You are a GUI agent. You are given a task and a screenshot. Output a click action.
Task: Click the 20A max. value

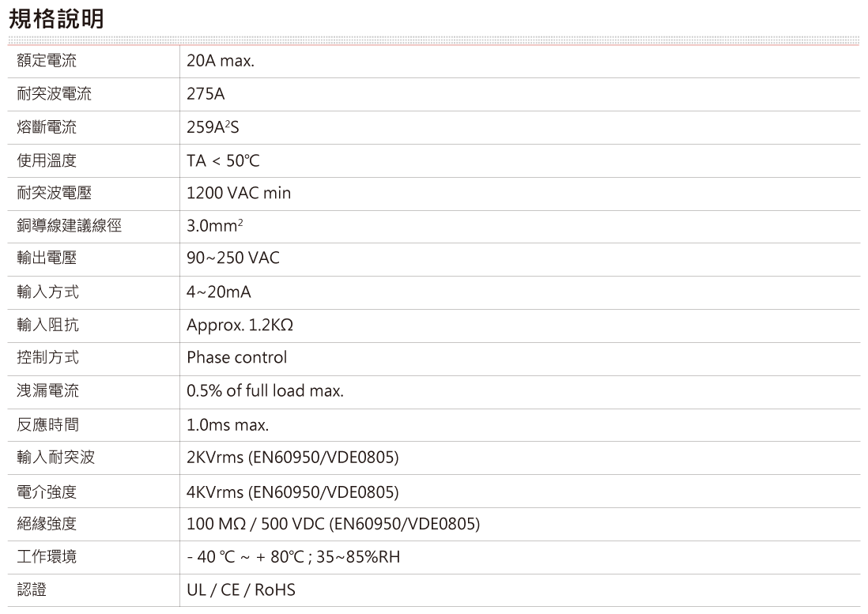(221, 61)
